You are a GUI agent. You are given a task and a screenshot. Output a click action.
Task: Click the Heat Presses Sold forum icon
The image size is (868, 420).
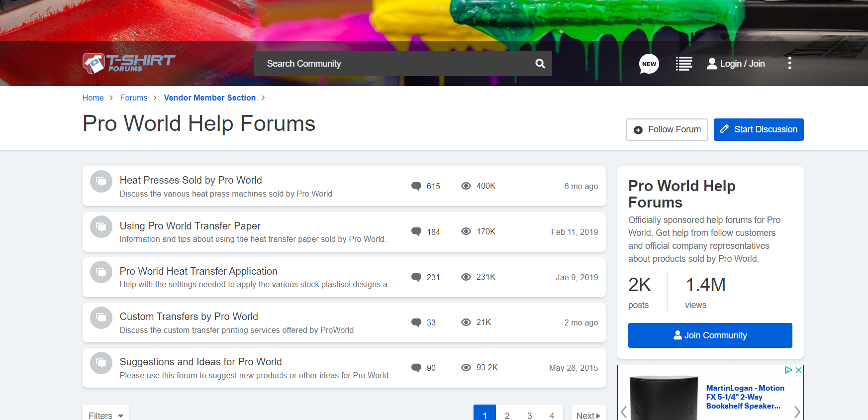(101, 181)
